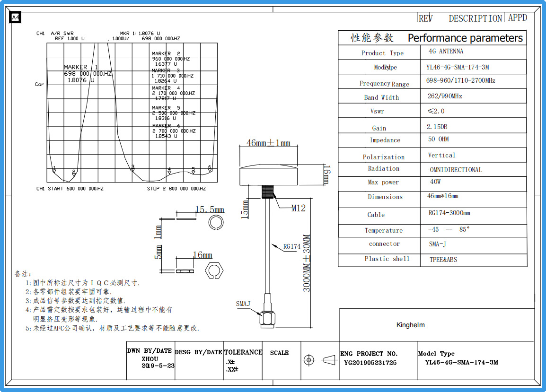Image resolution: width=546 pixels, height=392 pixels.
Task: Click 'STOP 2 800 000 000.HZ' label
Action: [x=176, y=188]
